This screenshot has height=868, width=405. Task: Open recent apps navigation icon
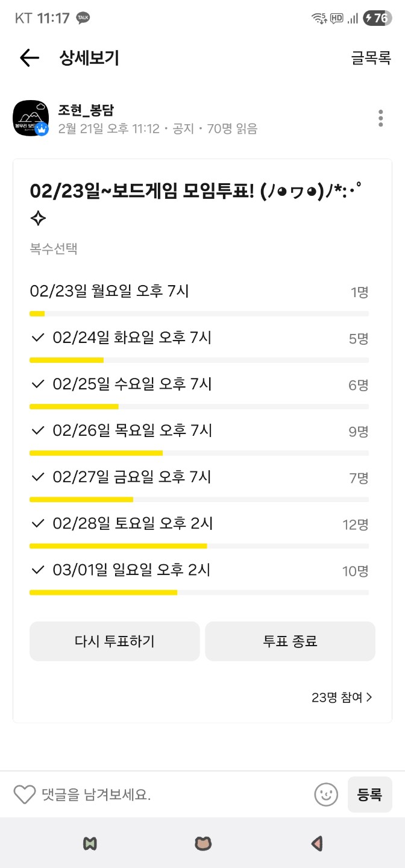(90, 844)
